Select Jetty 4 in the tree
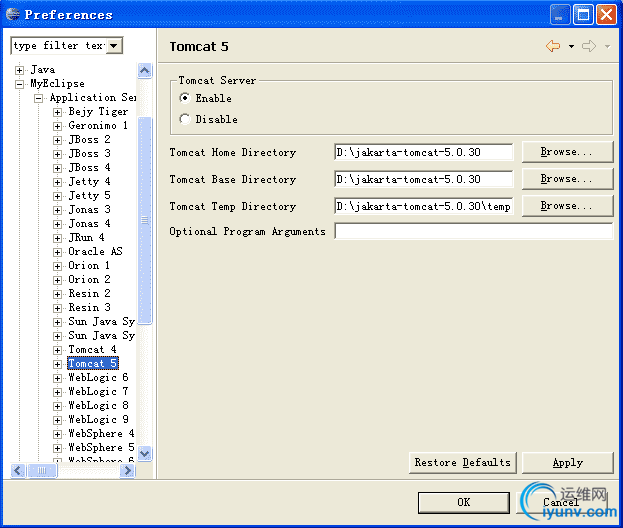 coord(89,181)
